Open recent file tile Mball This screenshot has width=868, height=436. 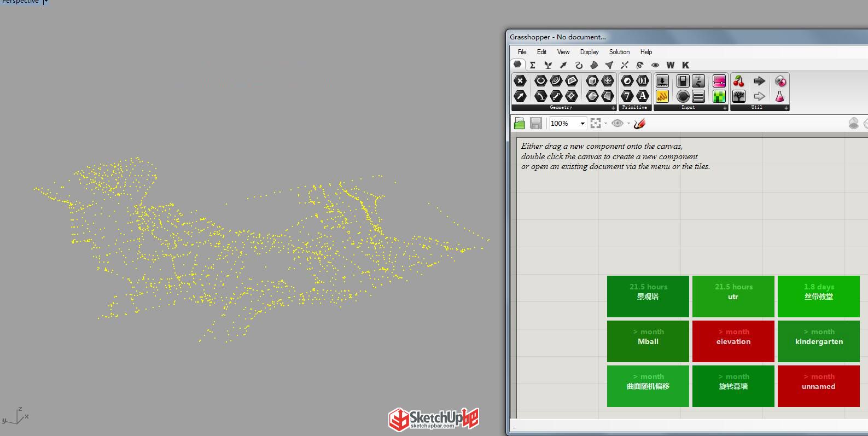click(648, 341)
